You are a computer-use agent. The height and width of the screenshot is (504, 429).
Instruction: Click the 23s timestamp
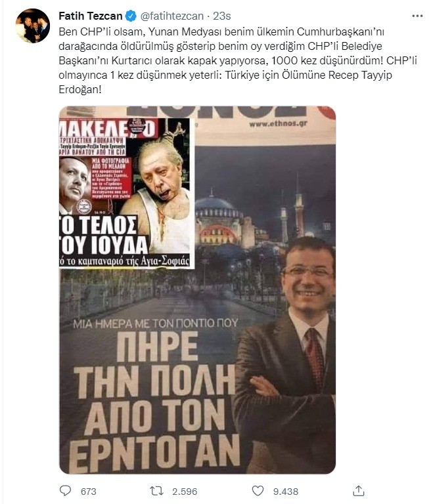222,16
